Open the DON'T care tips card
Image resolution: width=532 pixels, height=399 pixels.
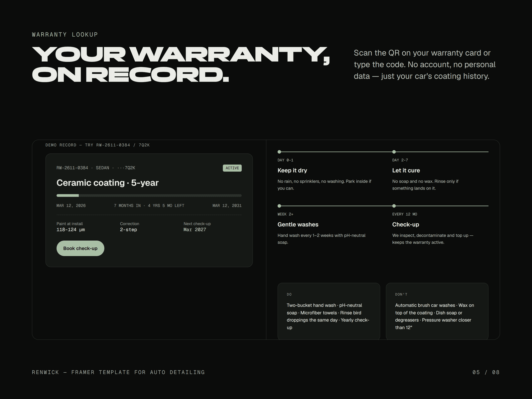pos(437,311)
